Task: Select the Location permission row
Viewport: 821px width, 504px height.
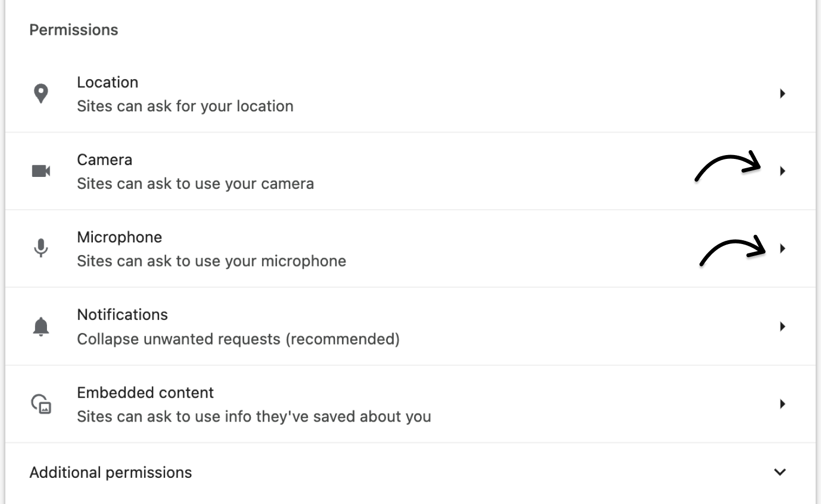Action: coord(382,93)
